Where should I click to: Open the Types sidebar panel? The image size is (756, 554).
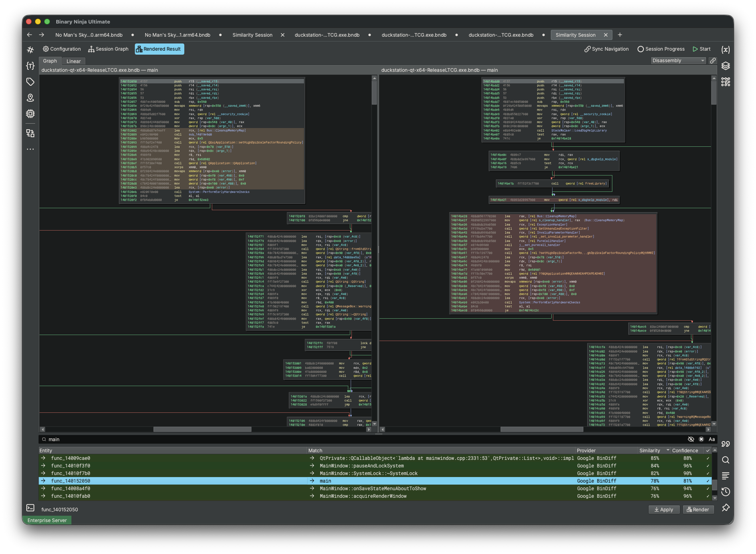tap(30, 66)
